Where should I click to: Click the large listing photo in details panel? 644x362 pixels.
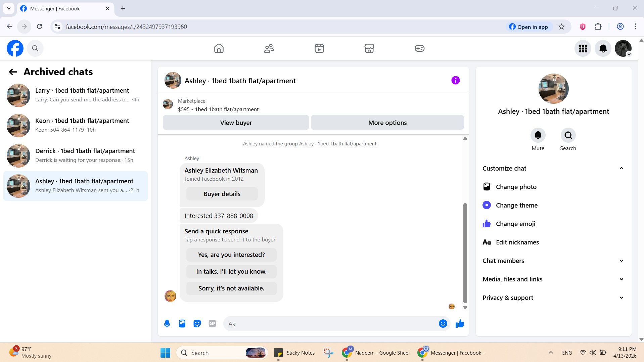(554, 89)
